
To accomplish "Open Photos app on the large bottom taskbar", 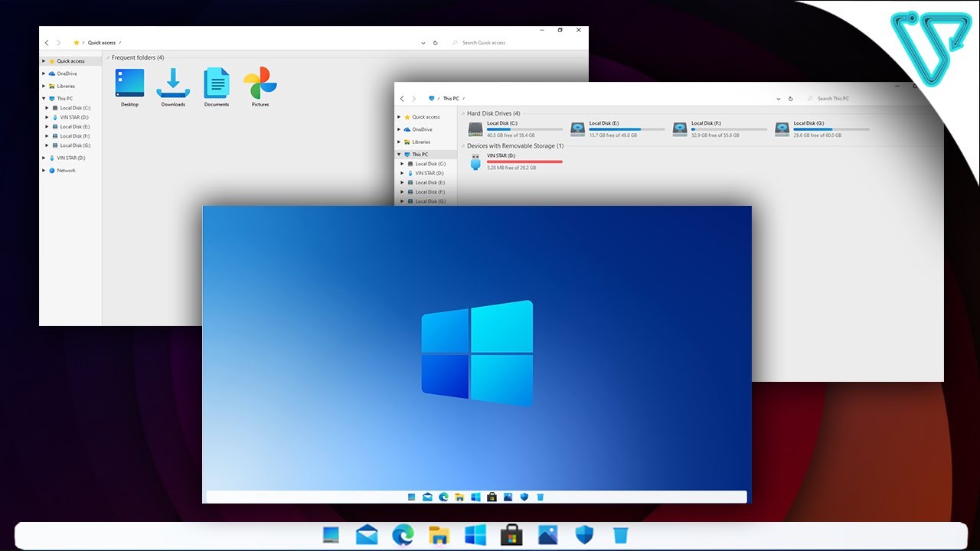I will coord(547,535).
